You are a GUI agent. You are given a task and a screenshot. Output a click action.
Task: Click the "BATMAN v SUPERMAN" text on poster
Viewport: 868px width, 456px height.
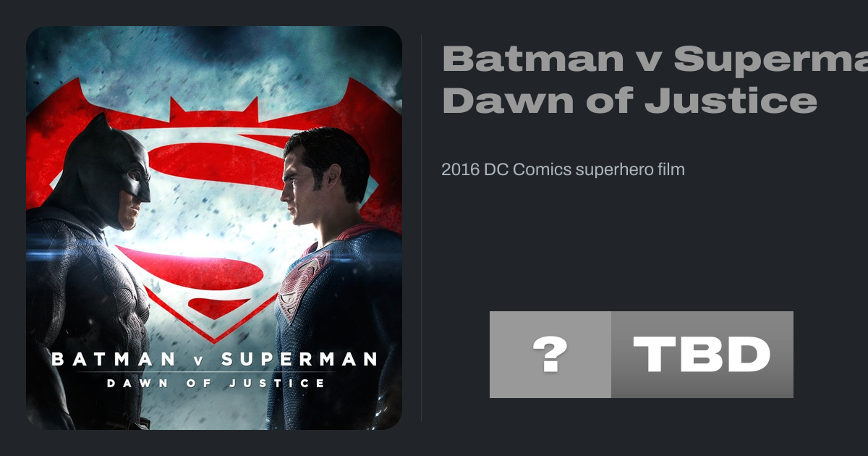[214, 359]
